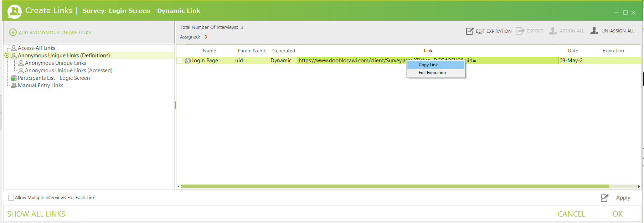Viewport: 644px width, 223px height.
Task: Click the Expiration column header
Action: [613, 51]
